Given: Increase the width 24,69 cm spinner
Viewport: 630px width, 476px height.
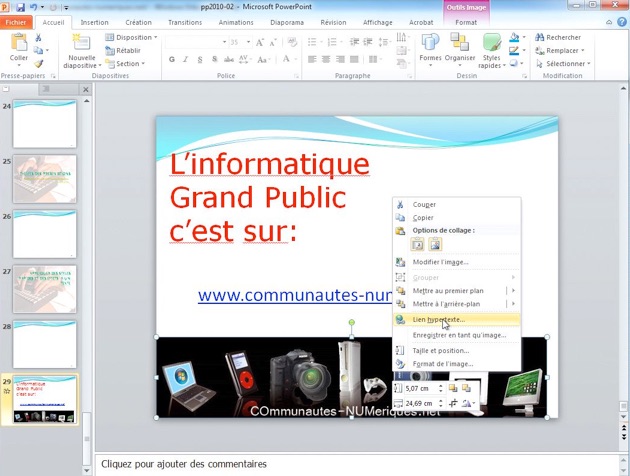Looking at the screenshot, I should tap(441, 400).
